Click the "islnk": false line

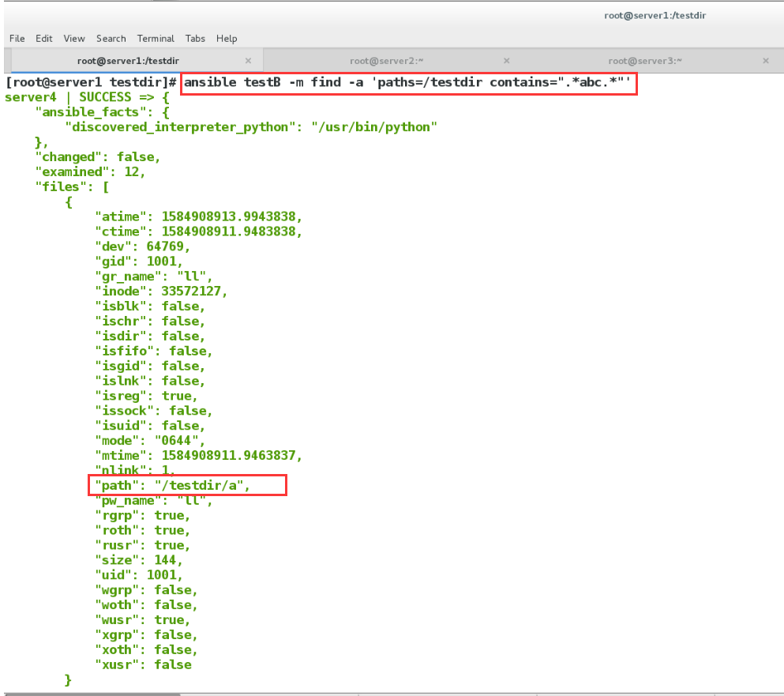150,382
